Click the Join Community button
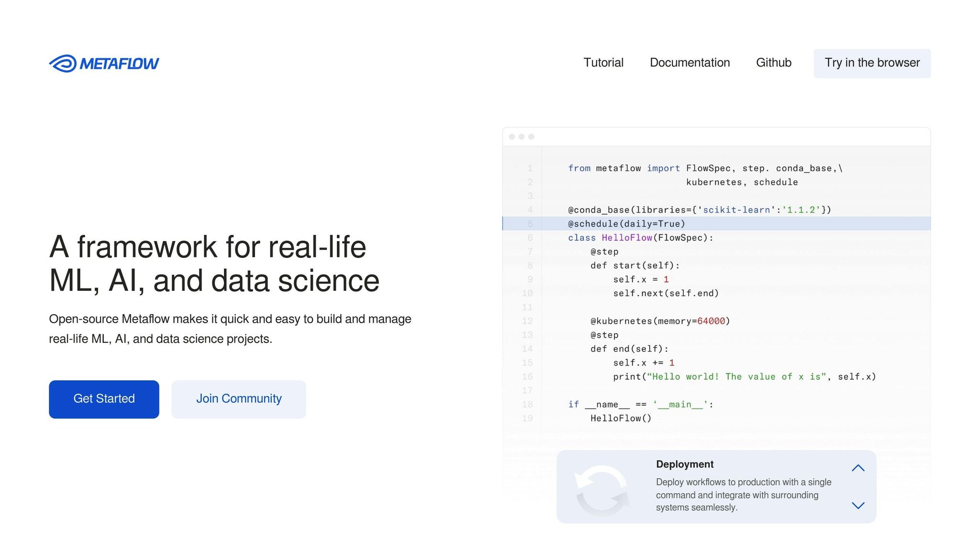 [x=239, y=399]
